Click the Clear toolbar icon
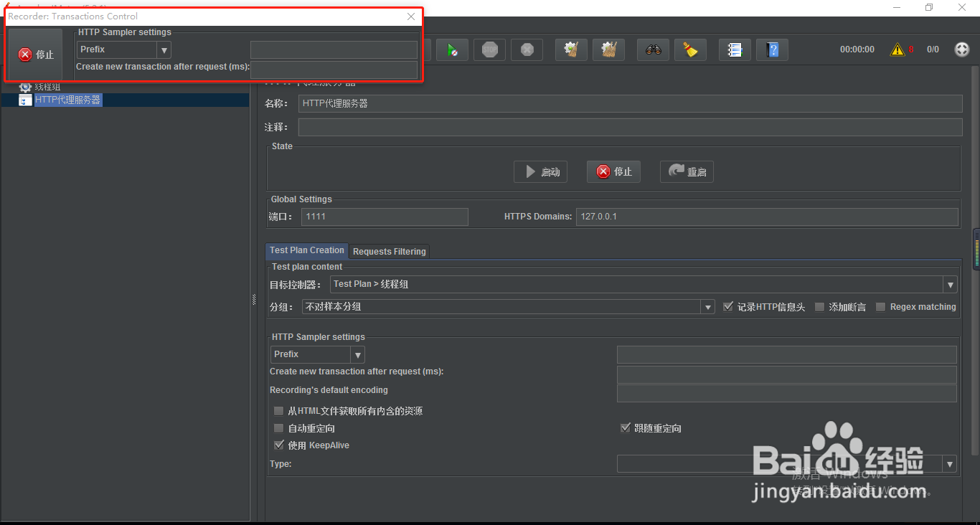 pos(572,49)
